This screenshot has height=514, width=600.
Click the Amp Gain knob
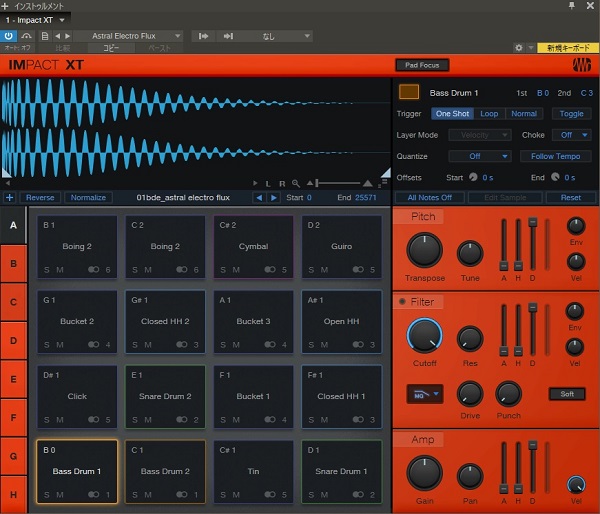click(x=424, y=473)
